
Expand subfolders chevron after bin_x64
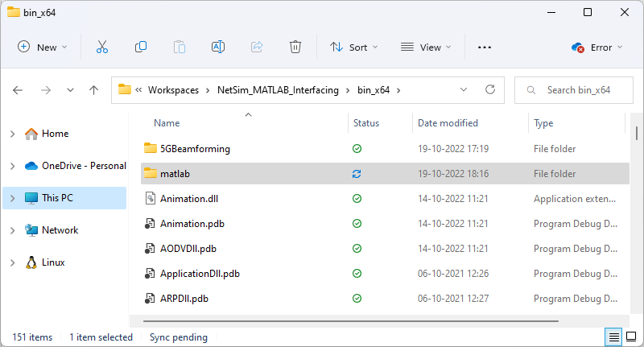pos(398,90)
